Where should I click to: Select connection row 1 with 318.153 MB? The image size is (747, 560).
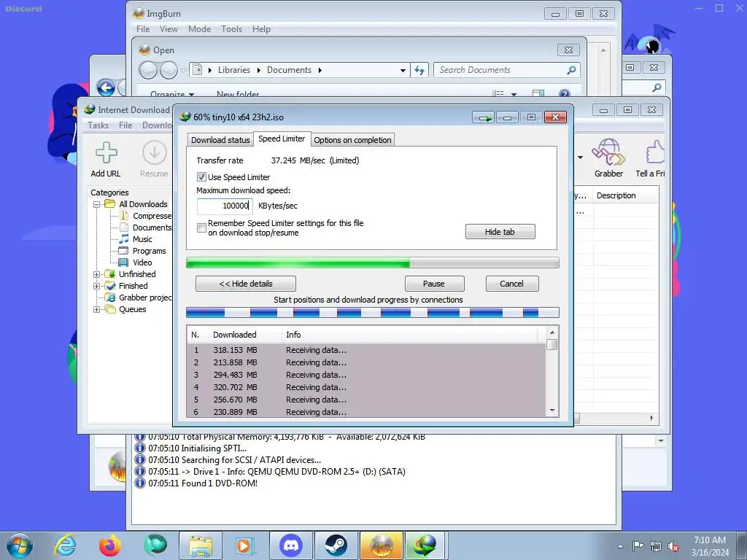pyautogui.click(x=366, y=351)
